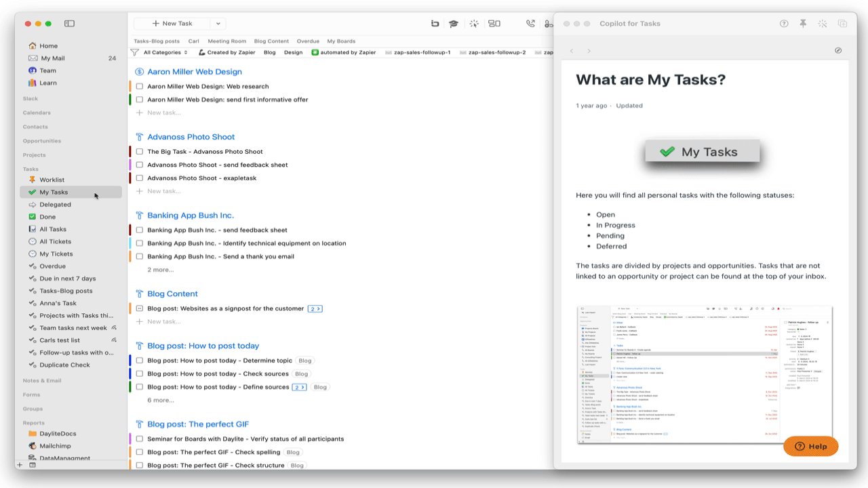Open the compass icon in Copilot panel
Image resolution: width=868 pixels, height=488 pixels.
[x=838, y=51]
